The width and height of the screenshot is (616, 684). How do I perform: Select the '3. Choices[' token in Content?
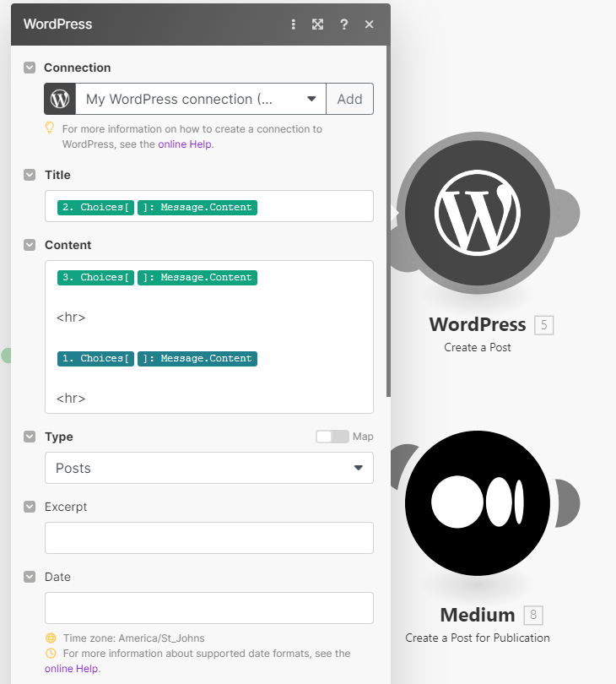tap(95, 278)
